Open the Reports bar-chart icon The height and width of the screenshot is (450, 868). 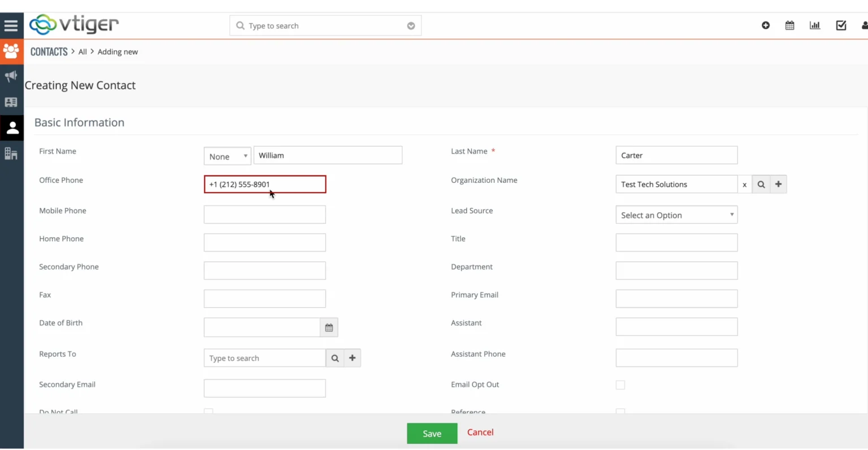814,25
